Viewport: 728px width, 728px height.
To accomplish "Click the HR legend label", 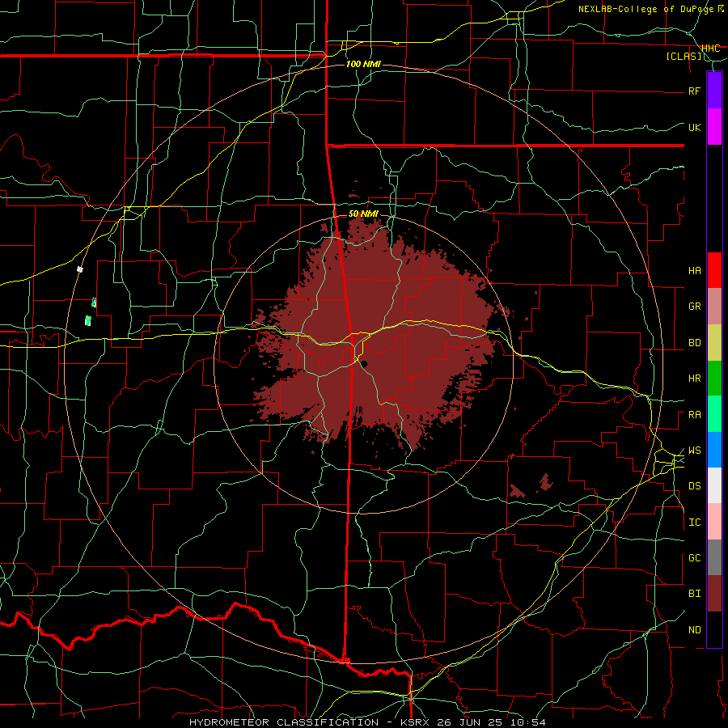I will click(x=694, y=379).
